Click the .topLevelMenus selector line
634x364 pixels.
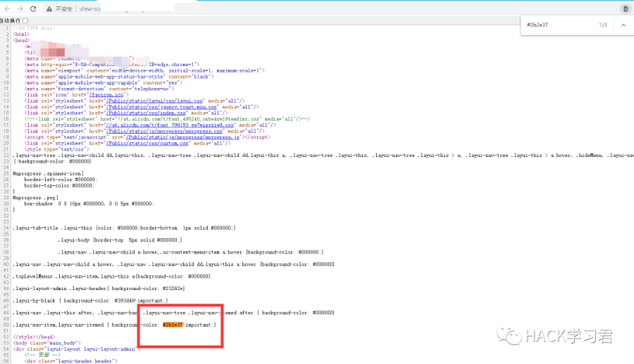[111, 276]
